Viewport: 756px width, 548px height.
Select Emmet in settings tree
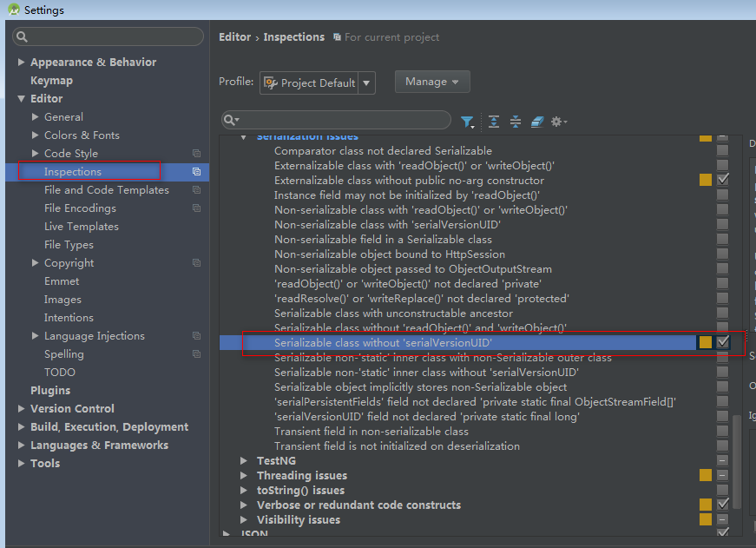point(62,281)
